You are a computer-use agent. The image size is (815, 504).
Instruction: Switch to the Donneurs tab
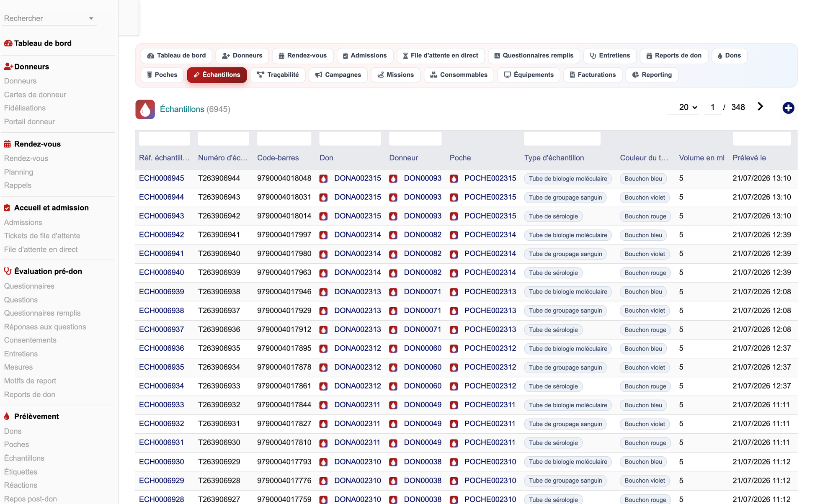242,56
